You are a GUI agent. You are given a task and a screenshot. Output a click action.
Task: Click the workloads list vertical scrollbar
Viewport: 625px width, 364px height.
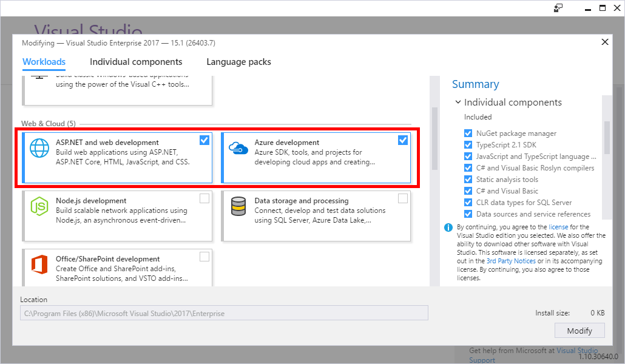click(434, 140)
